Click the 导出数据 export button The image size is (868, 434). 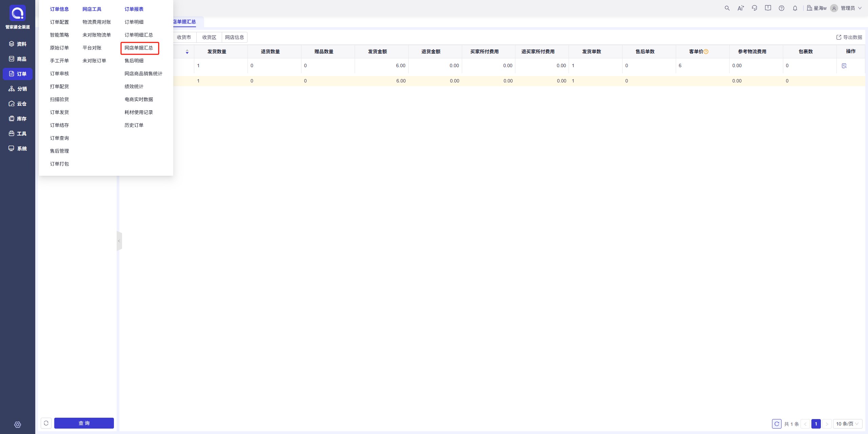[x=849, y=37]
